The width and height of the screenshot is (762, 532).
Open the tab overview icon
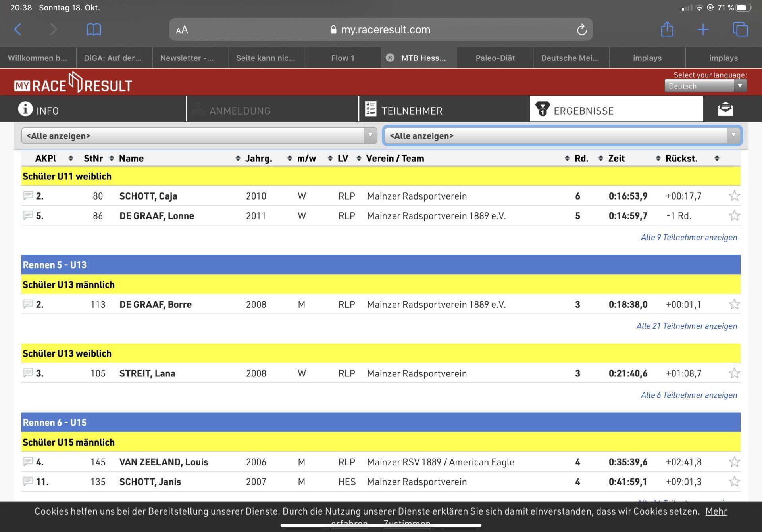click(x=740, y=29)
